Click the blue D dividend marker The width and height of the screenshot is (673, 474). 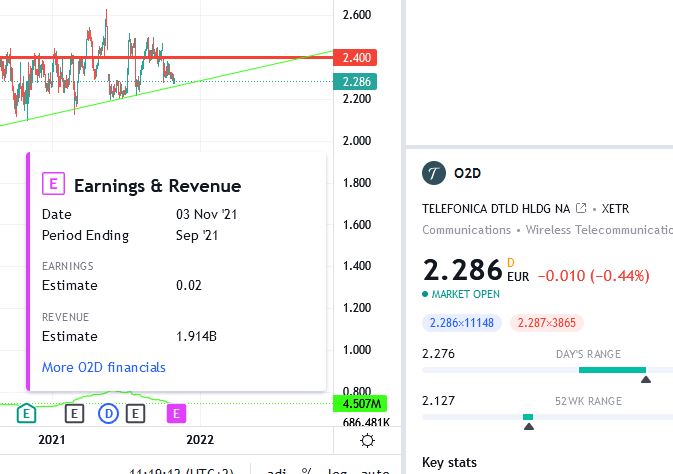click(108, 414)
